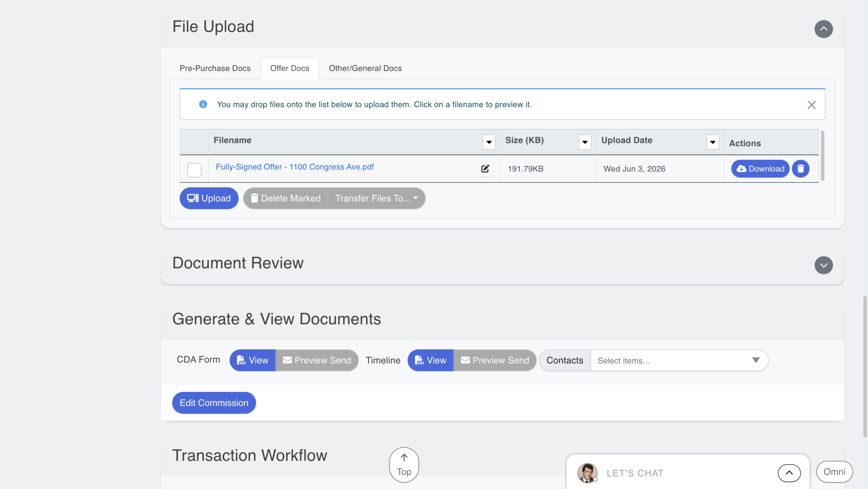Screen dimensions: 868x489
Task: Click Edit Commission button
Action: (x=214, y=403)
